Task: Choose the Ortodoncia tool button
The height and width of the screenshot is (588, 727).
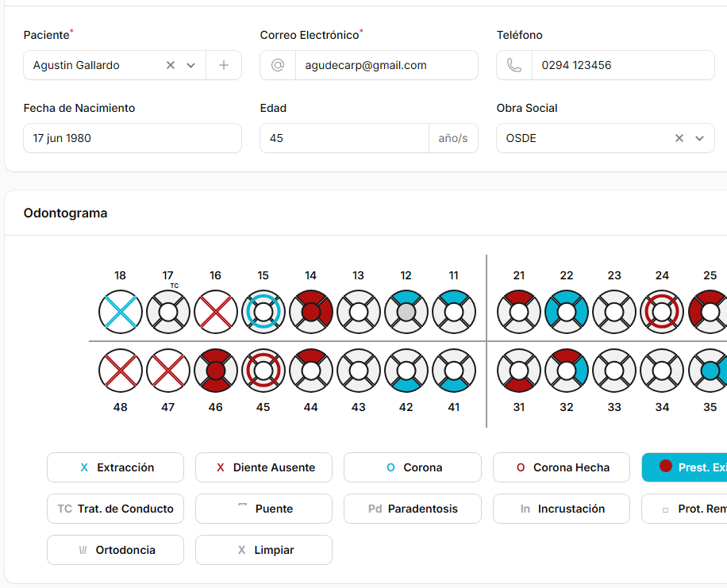Action: pyautogui.click(x=116, y=550)
